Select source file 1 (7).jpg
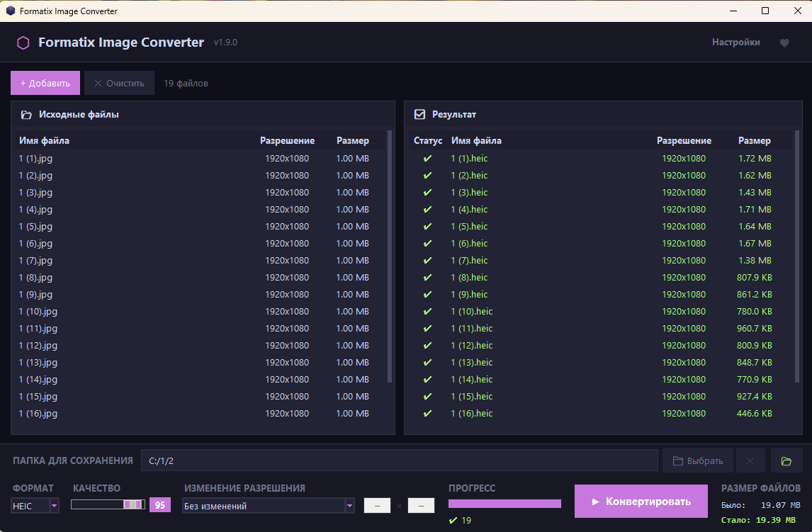This screenshot has height=532, width=812. [x=201, y=260]
